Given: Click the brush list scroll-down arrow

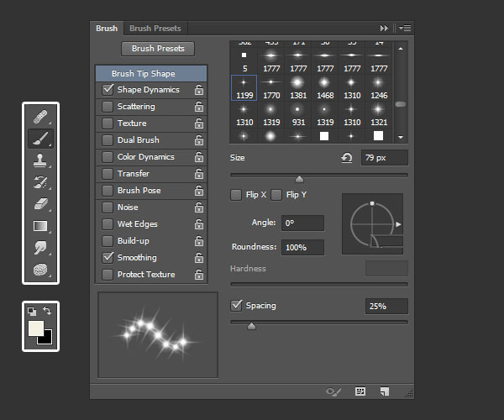Looking at the screenshot, I should tap(401, 137).
